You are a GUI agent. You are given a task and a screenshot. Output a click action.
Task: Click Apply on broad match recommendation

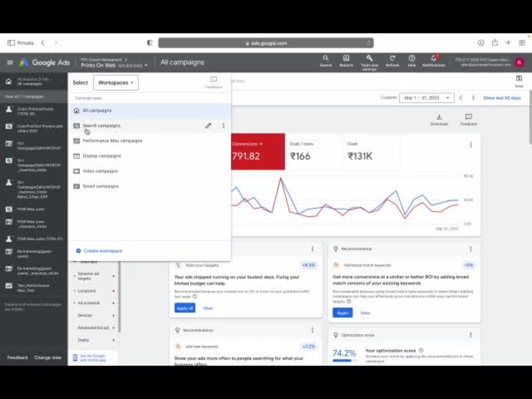point(343,313)
